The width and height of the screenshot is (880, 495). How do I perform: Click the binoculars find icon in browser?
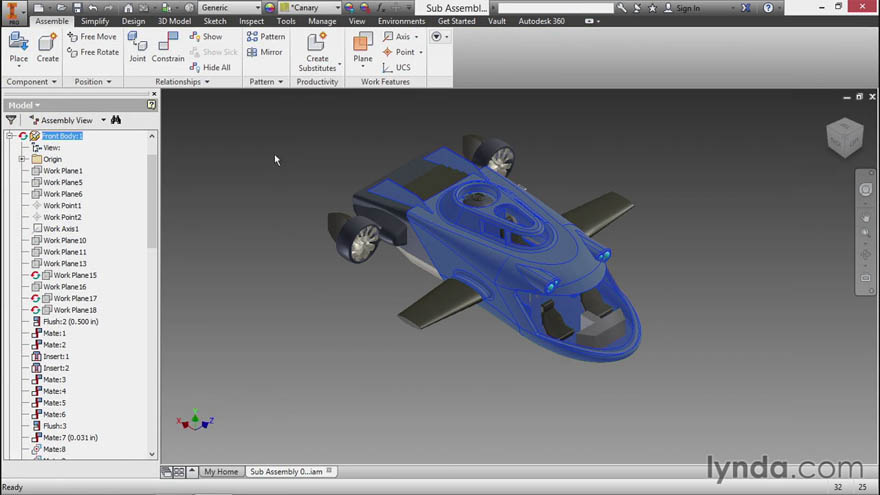click(x=116, y=120)
